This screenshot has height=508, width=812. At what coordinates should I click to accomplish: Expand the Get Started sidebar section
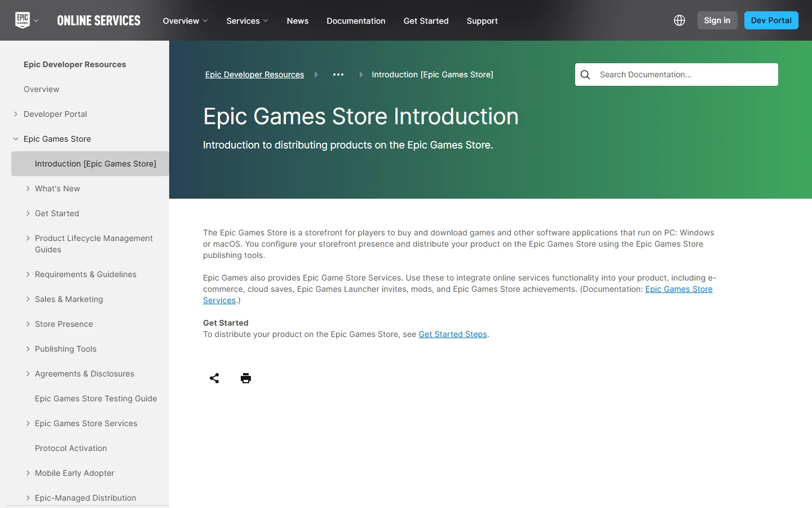pos(28,213)
